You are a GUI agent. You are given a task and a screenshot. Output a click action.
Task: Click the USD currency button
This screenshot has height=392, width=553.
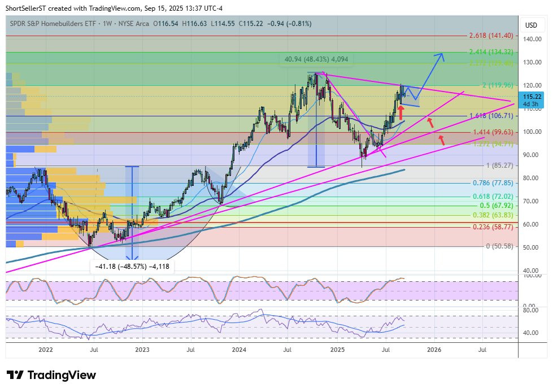tap(531, 25)
